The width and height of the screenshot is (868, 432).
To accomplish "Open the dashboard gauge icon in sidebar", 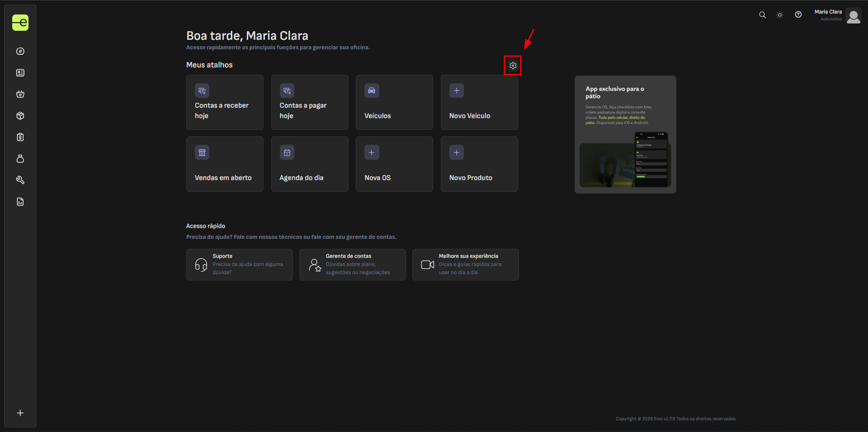I will (20, 51).
